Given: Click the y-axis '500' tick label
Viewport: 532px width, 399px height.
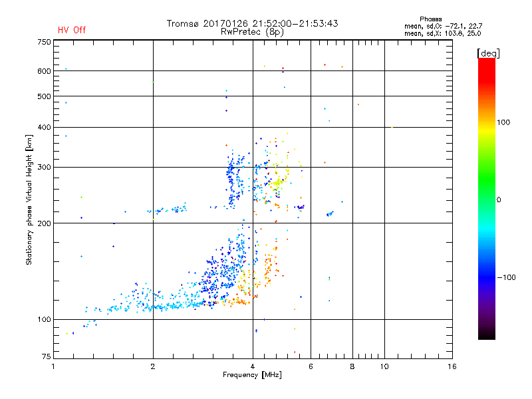Looking at the screenshot, I should point(44,96).
